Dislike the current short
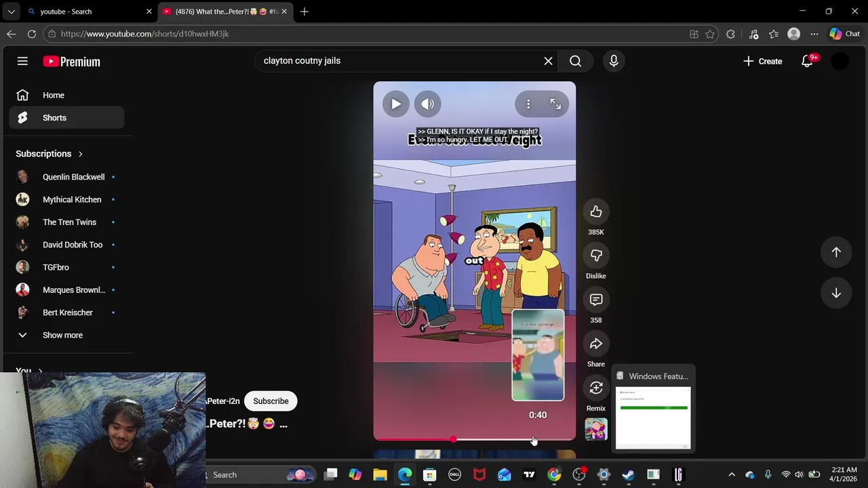The width and height of the screenshot is (868, 488). pyautogui.click(x=596, y=256)
